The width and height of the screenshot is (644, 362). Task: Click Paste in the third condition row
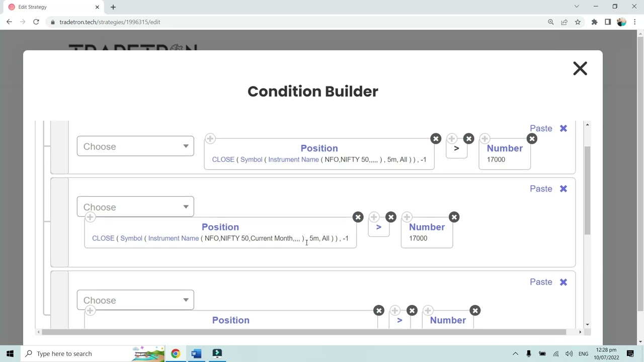click(541, 282)
